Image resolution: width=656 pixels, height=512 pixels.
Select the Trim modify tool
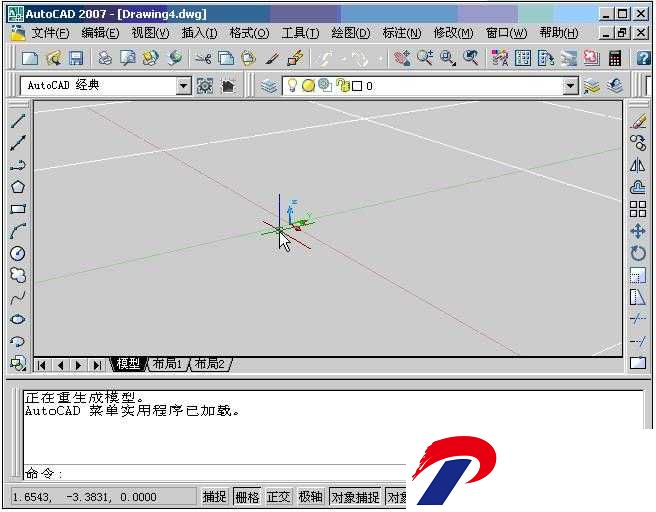(x=638, y=319)
